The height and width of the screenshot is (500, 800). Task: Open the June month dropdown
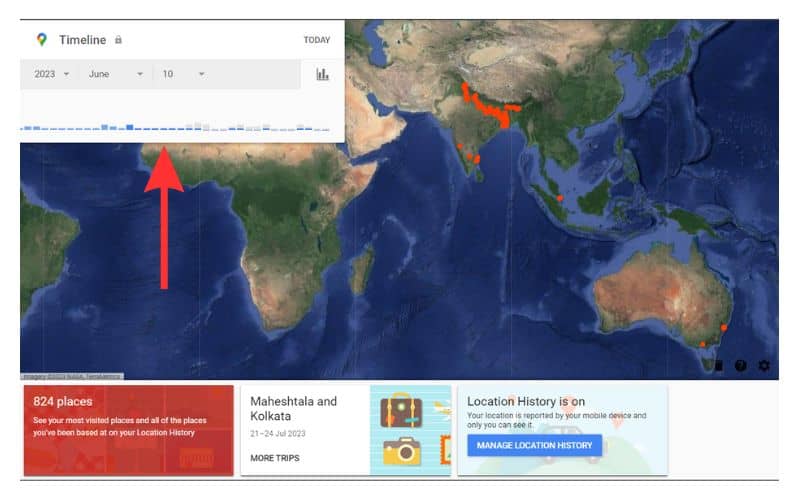pos(116,74)
